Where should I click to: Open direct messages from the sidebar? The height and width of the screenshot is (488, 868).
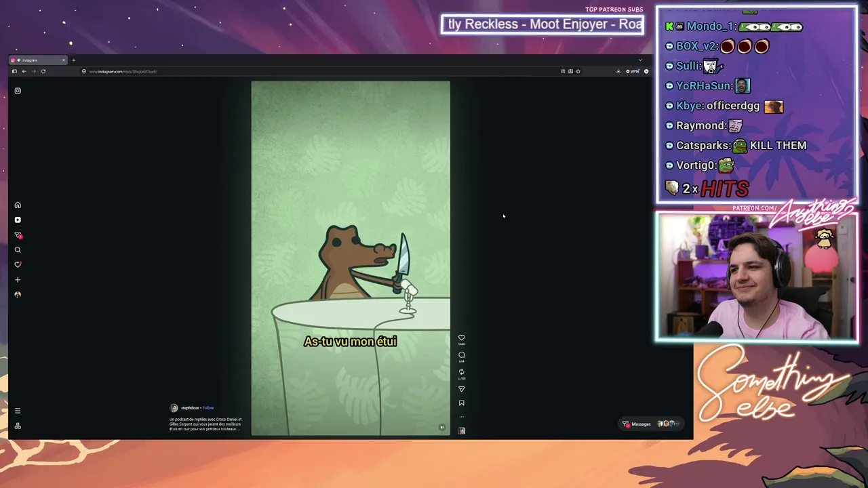pyautogui.click(x=18, y=235)
